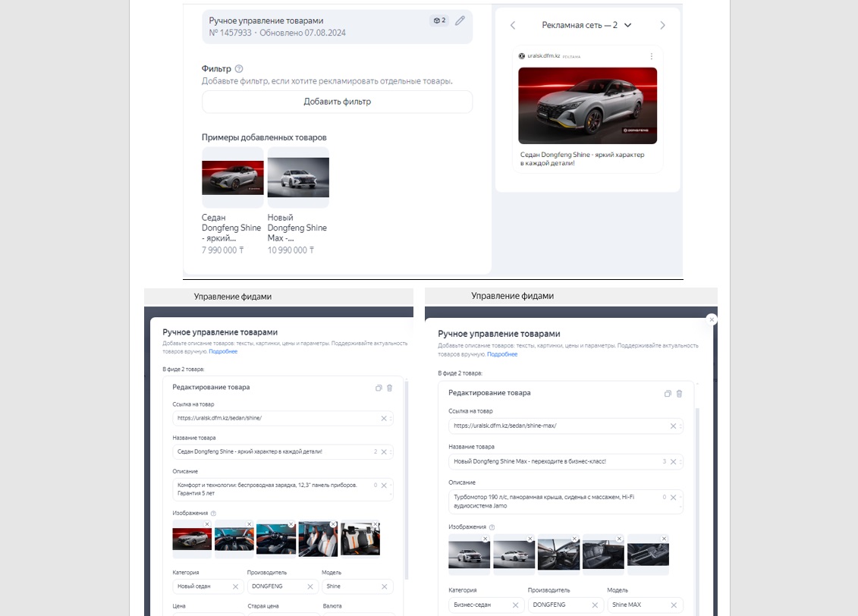Click the uralsk.dfm.kz domain label in the ad preview

543,56
